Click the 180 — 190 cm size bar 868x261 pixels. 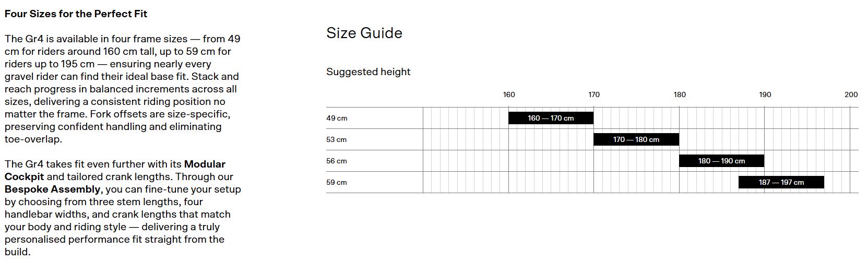[721, 161]
